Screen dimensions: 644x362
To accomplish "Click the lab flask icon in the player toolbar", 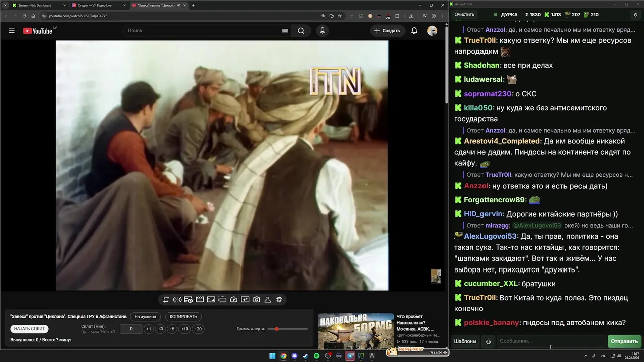I will [268, 300].
